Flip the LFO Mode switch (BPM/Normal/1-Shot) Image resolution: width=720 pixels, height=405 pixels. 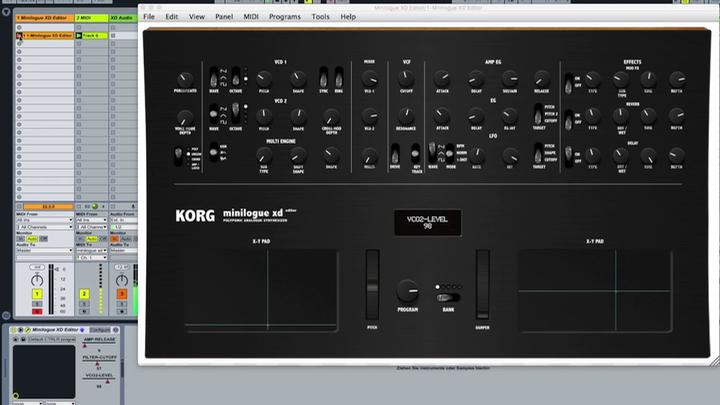tap(450, 152)
